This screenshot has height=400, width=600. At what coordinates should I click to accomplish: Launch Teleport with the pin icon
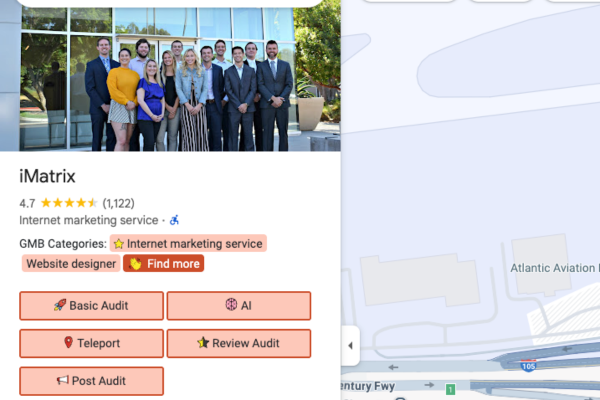91,343
